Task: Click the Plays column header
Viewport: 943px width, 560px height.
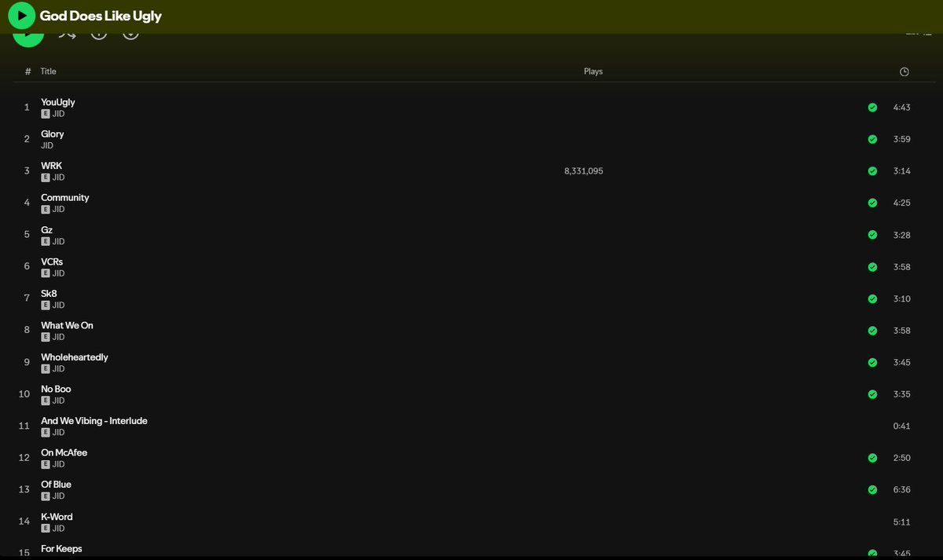Action: (x=593, y=71)
